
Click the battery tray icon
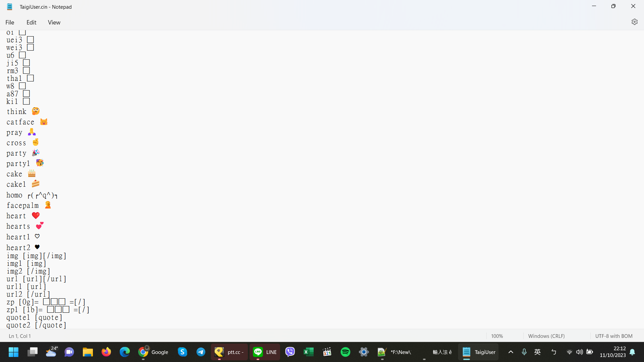coord(590,352)
